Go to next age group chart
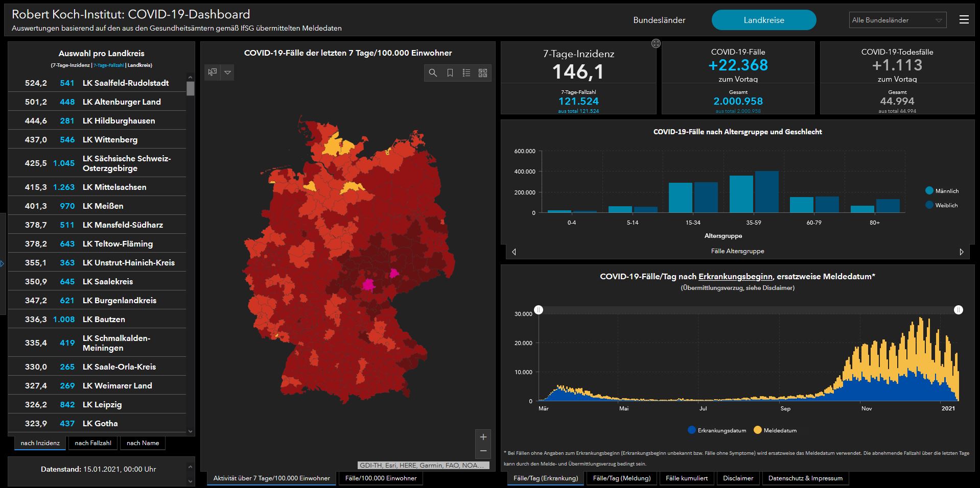The image size is (980, 488). click(961, 252)
